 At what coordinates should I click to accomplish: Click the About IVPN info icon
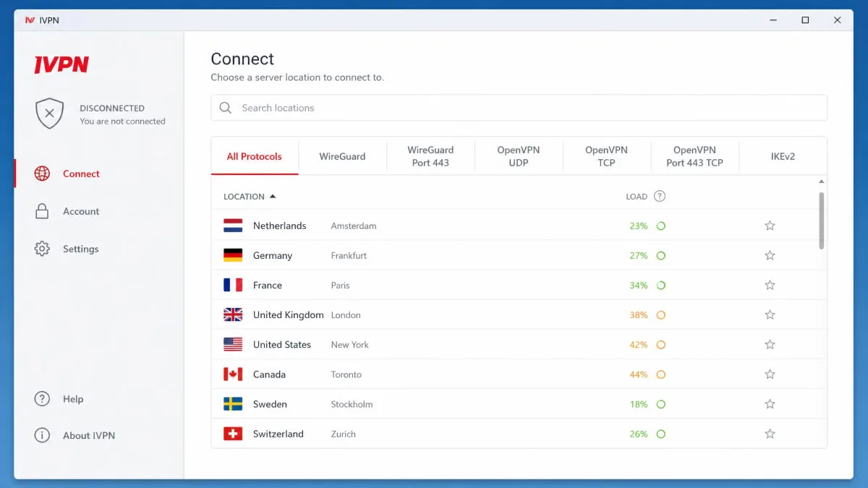coord(42,435)
